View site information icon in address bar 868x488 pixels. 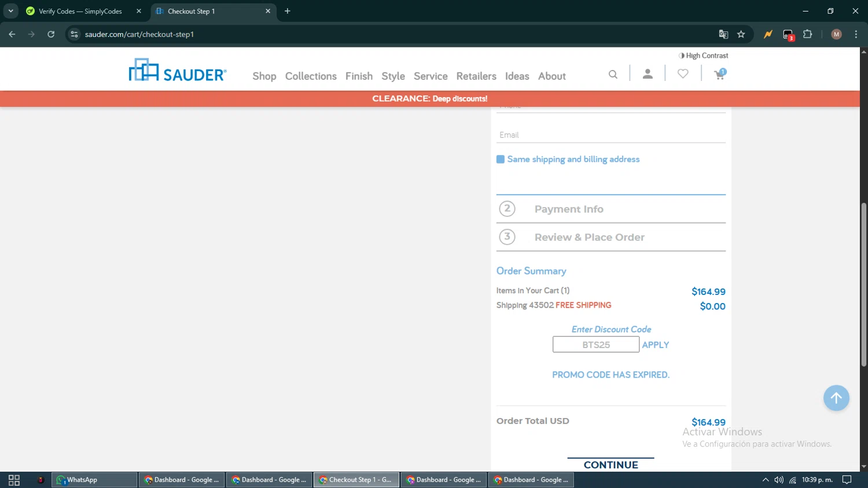[x=74, y=34]
